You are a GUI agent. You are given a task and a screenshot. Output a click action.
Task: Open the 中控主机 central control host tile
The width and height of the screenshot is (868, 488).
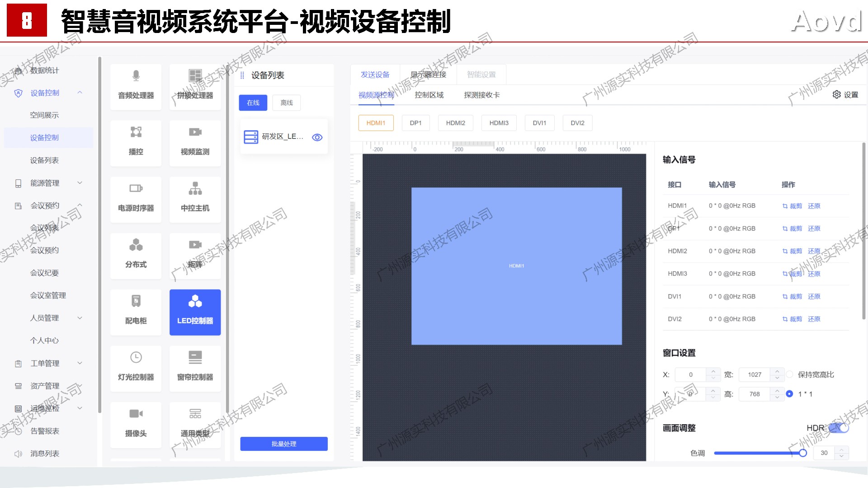[x=195, y=199]
